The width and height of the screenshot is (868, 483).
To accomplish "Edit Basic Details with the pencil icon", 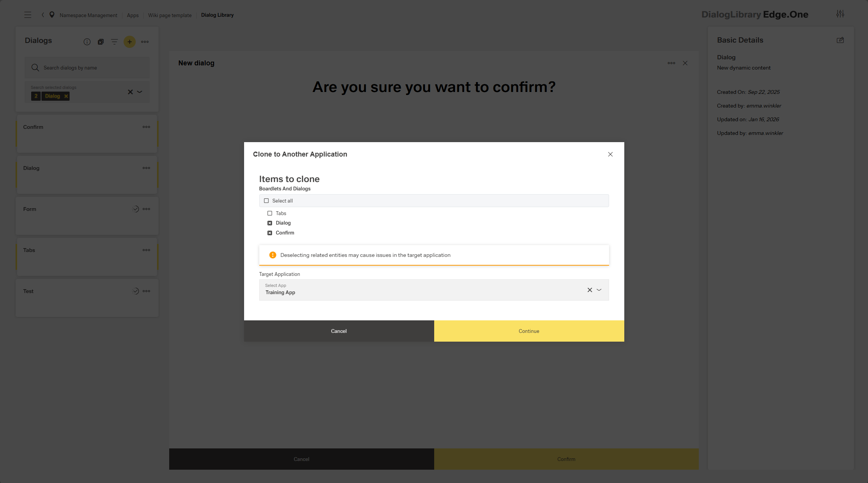I will coord(840,40).
